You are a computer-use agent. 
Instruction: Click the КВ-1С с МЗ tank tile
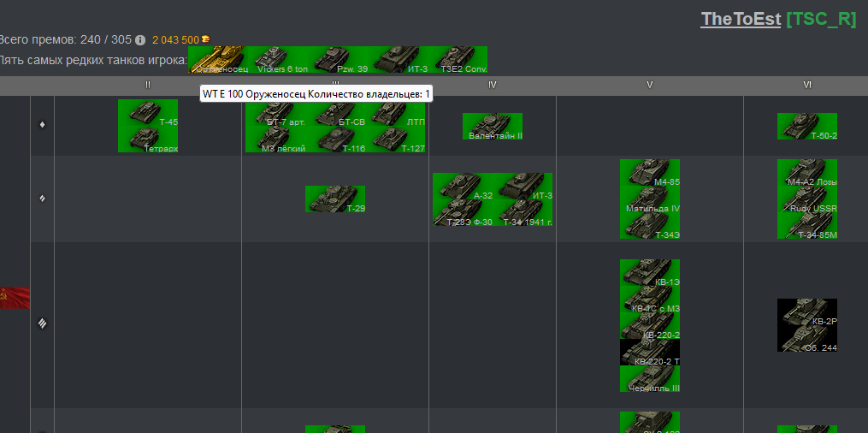pyautogui.click(x=650, y=299)
